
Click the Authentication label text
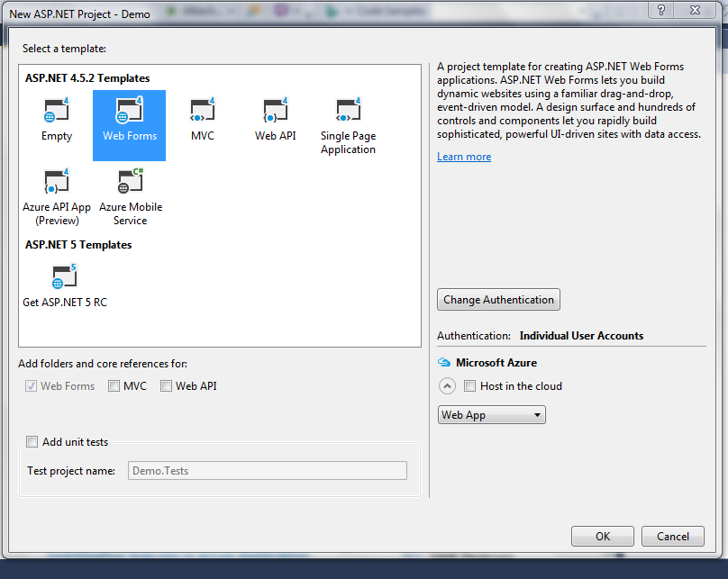click(x=474, y=336)
